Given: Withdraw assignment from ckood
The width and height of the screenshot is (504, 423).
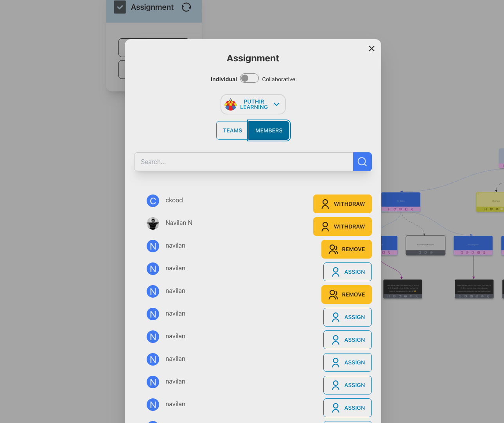Looking at the screenshot, I should coord(342,204).
